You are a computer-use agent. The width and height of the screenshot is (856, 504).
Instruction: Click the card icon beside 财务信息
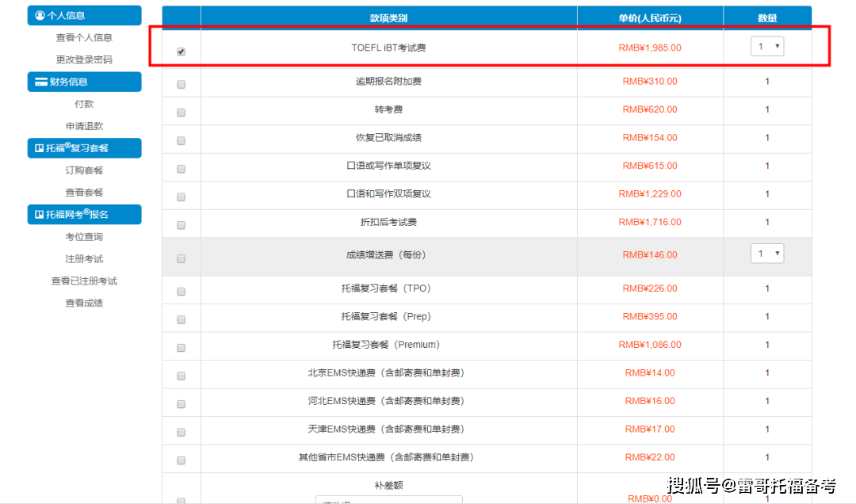(x=41, y=82)
